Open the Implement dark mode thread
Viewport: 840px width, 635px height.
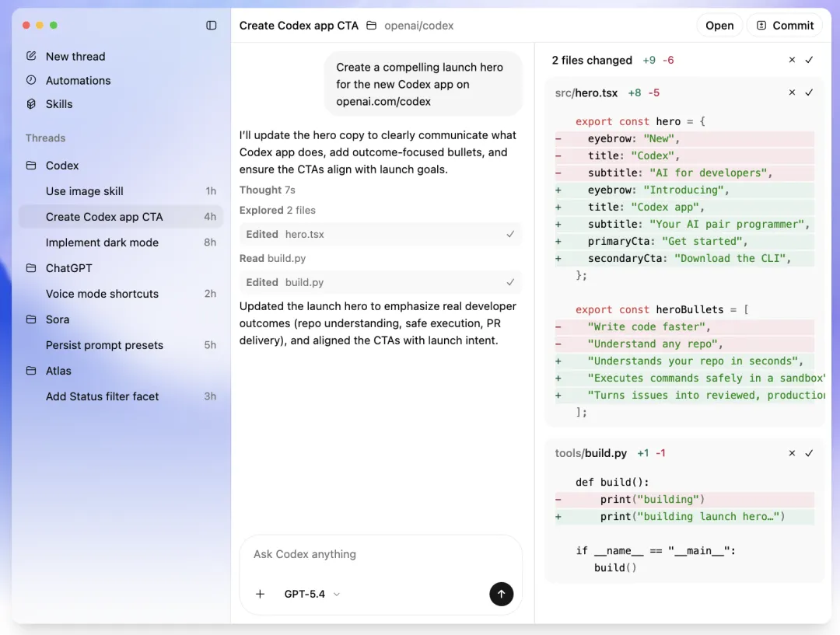click(x=121, y=242)
